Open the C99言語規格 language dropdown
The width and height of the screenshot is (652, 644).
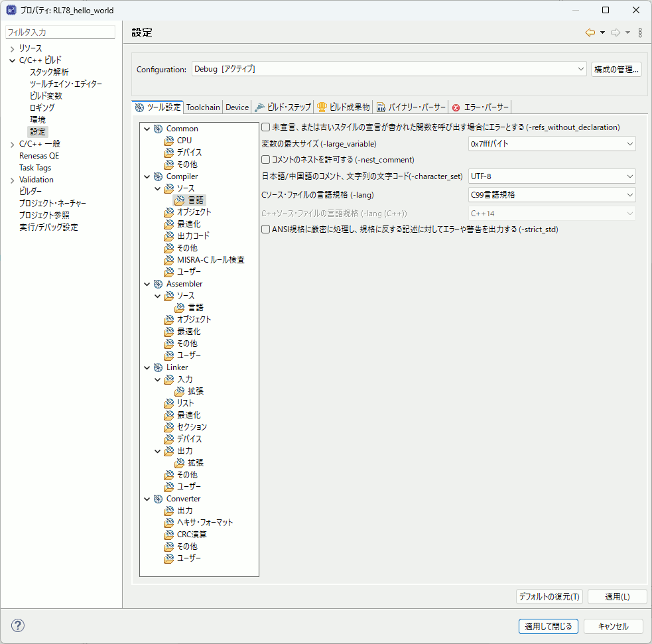pos(551,195)
